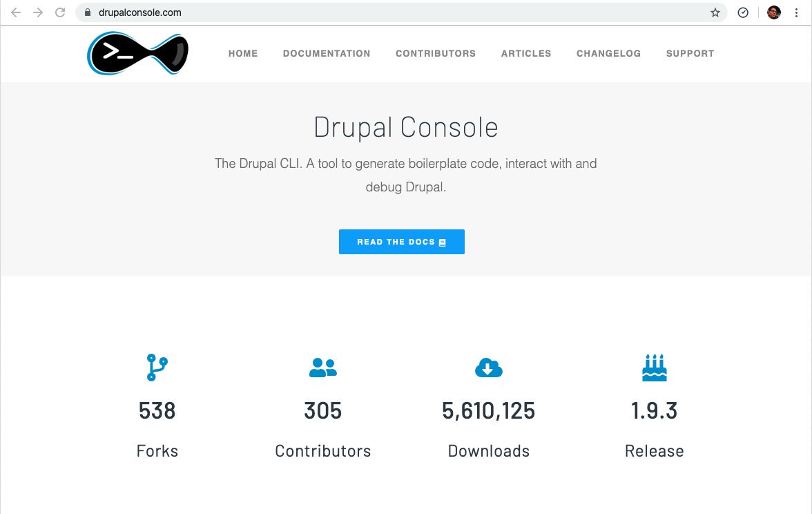Click the Contributors people icon
The height and width of the screenshot is (514, 812).
[323, 368]
